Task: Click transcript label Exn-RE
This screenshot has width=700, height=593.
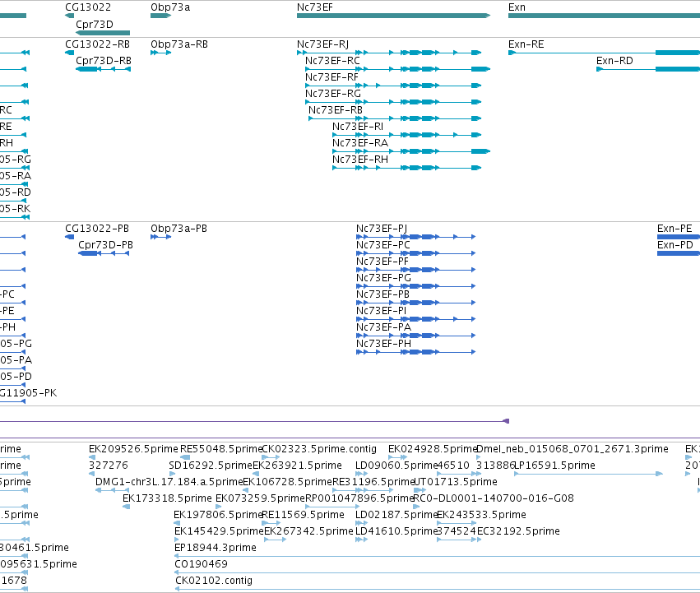Action: [526, 44]
